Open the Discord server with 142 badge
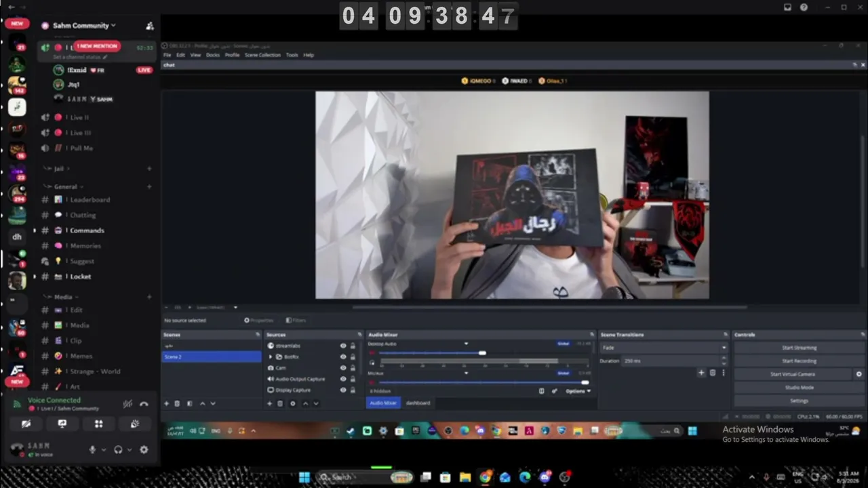Screen dimensions: 868x488 click(17, 85)
